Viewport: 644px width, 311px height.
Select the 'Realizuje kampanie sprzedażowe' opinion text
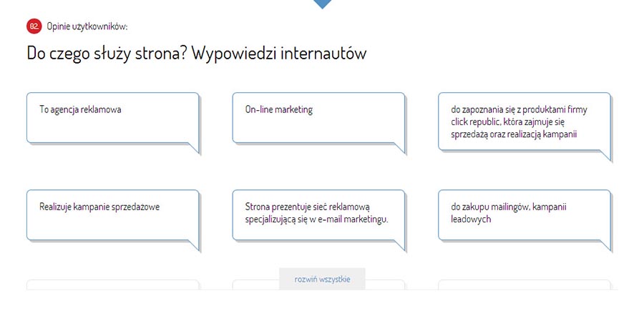pyautogui.click(x=99, y=207)
